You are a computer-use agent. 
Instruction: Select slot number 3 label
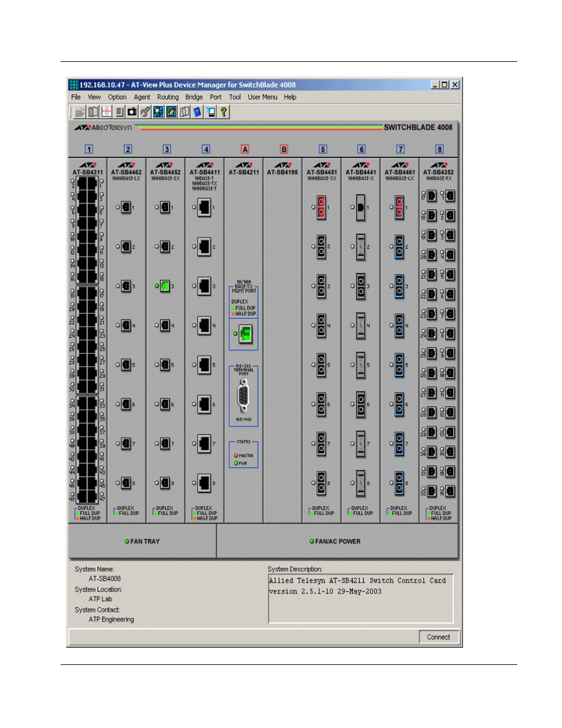click(167, 149)
